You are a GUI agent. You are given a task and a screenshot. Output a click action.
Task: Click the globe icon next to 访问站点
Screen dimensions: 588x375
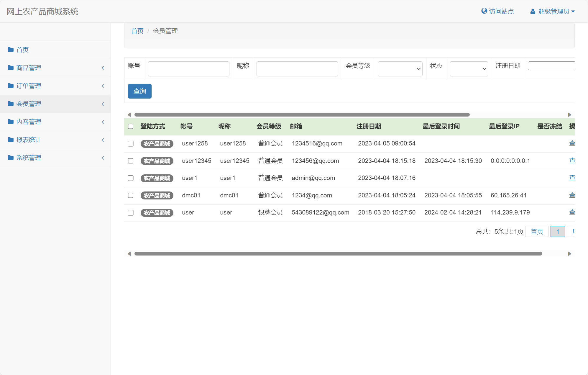(x=484, y=11)
